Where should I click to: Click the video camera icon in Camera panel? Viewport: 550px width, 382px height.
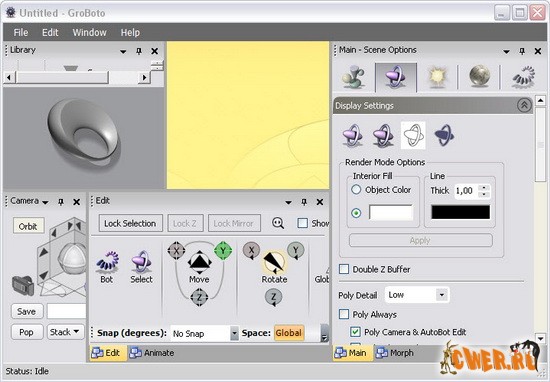pos(23,286)
